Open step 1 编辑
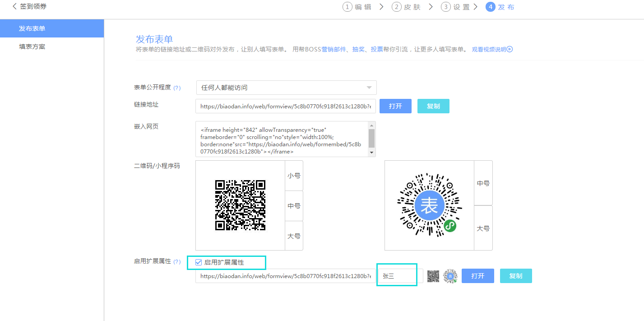Viewport: 644px width, 321px height. click(357, 7)
